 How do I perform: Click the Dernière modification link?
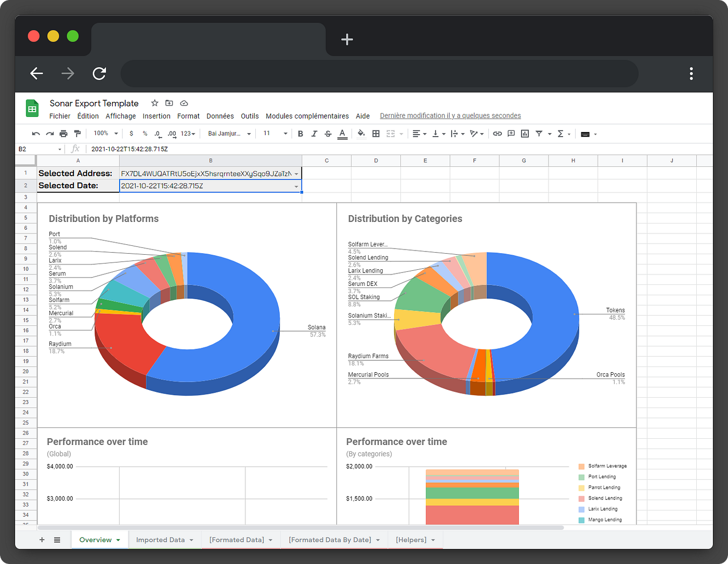click(450, 116)
